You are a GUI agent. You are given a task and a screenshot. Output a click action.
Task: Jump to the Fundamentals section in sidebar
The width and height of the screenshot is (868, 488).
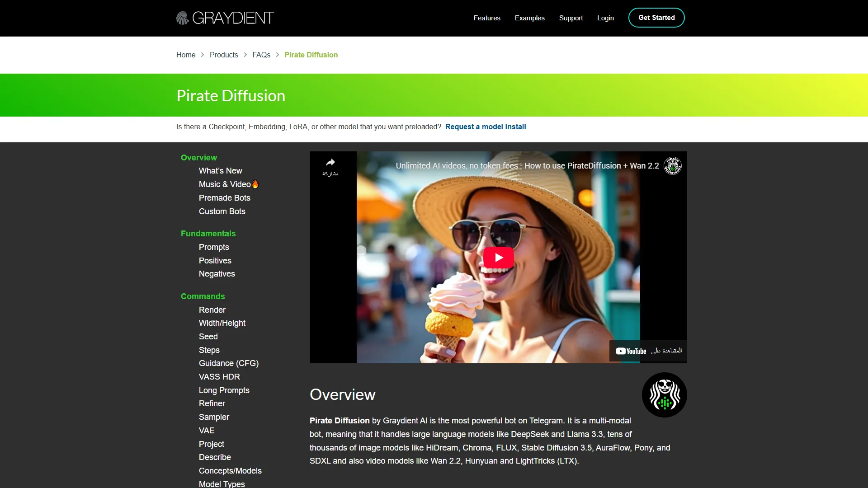(208, 234)
